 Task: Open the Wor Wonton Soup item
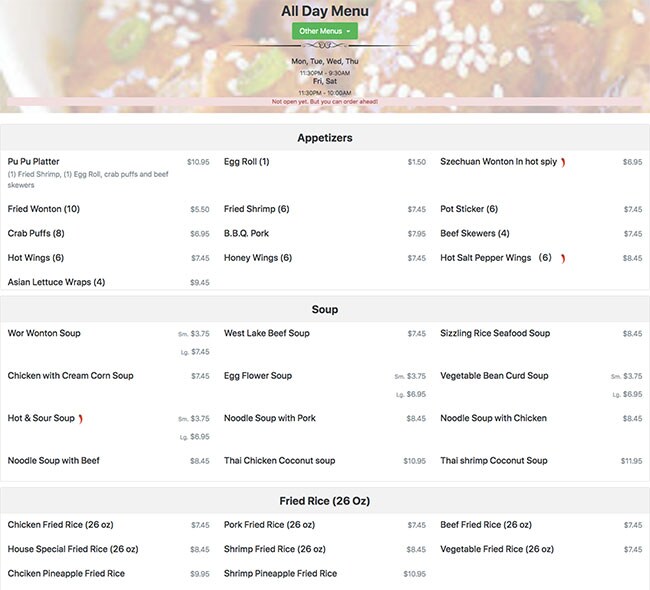click(x=44, y=333)
